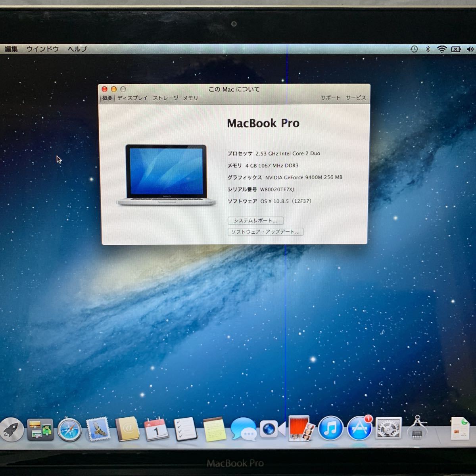Click Bluetooth menu bar icon
Screen dimensions: 476x476
[428, 49]
